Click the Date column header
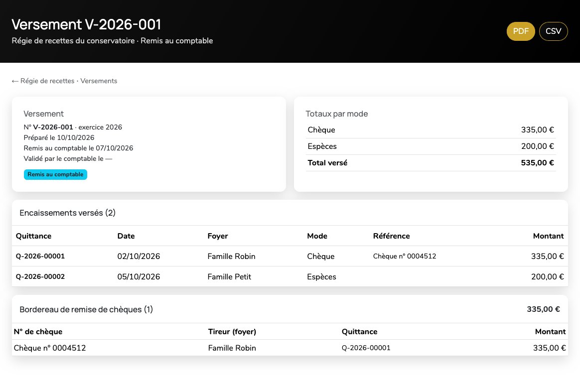The width and height of the screenshot is (580, 392). click(126, 236)
